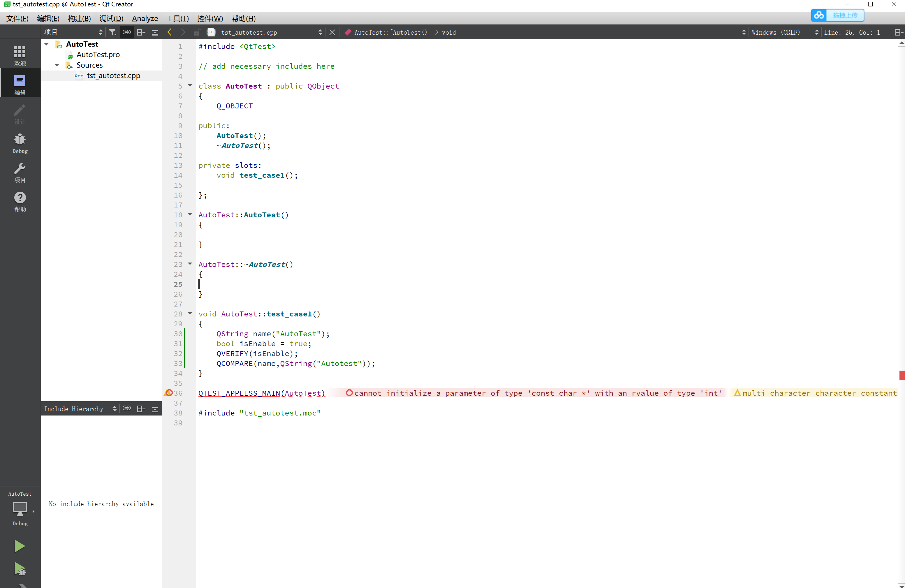Screen dimensions: 905x588
Task: Click the AutoTest kit selector button
Action: 20,508
